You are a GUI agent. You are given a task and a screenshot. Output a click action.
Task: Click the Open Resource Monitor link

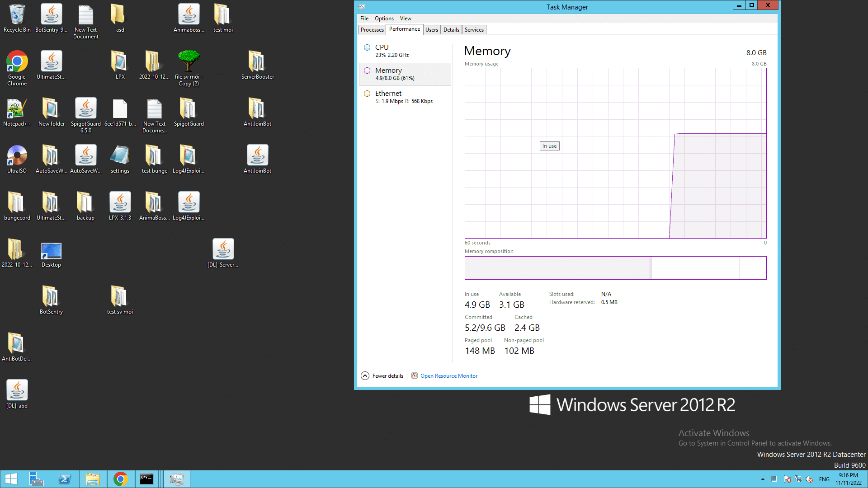448,376
